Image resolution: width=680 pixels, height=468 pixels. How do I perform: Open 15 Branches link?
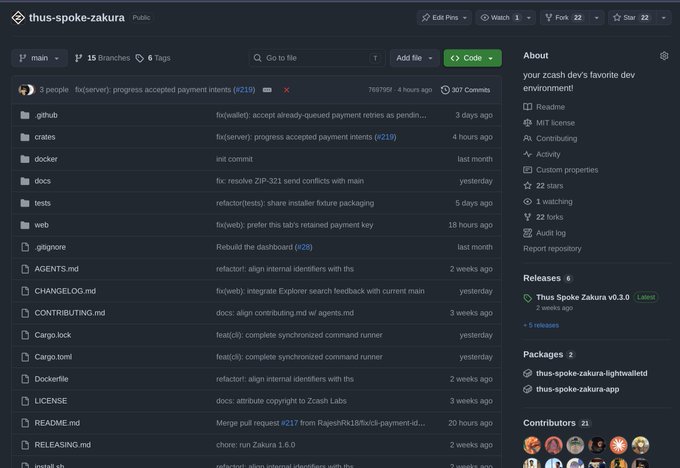[102, 58]
